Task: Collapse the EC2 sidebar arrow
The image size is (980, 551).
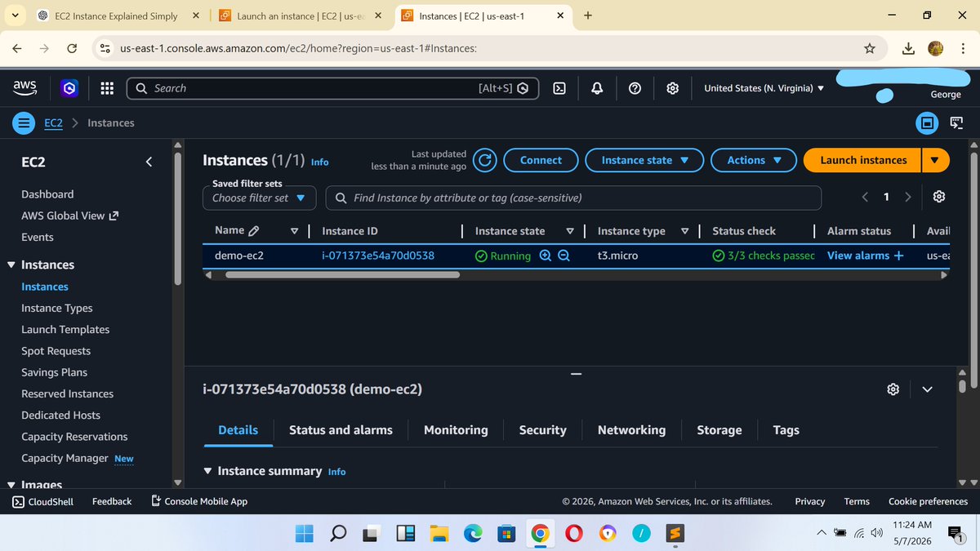Action: pyautogui.click(x=149, y=162)
